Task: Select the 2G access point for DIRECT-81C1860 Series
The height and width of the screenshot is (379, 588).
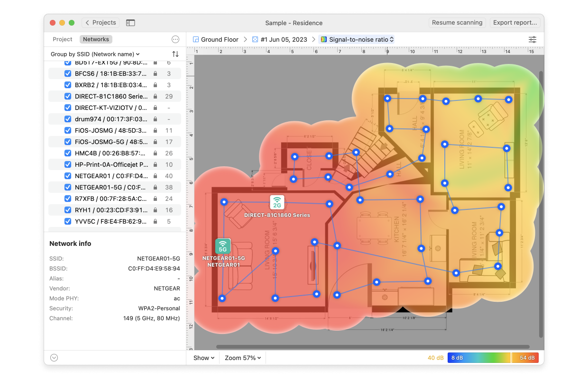Action: [x=277, y=202]
